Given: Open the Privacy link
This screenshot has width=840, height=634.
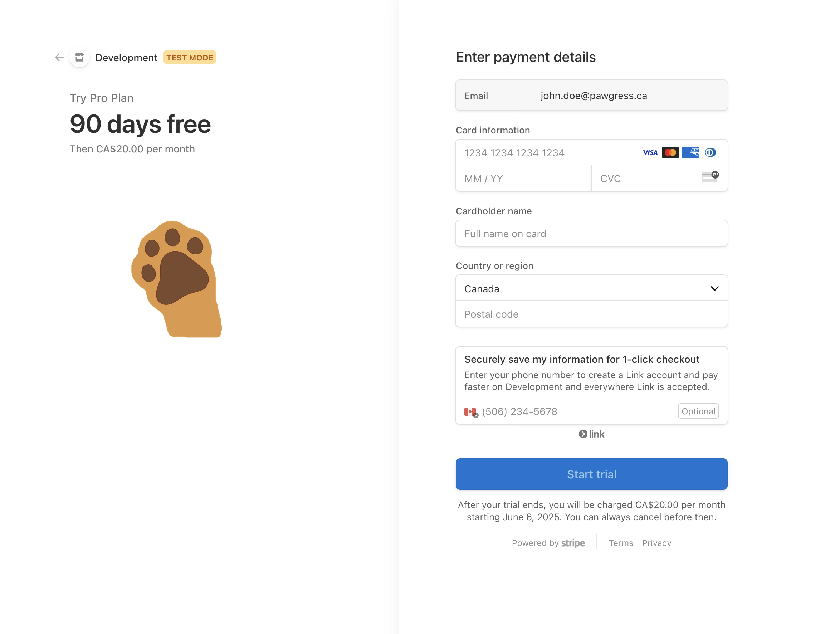Looking at the screenshot, I should click(656, 543).
